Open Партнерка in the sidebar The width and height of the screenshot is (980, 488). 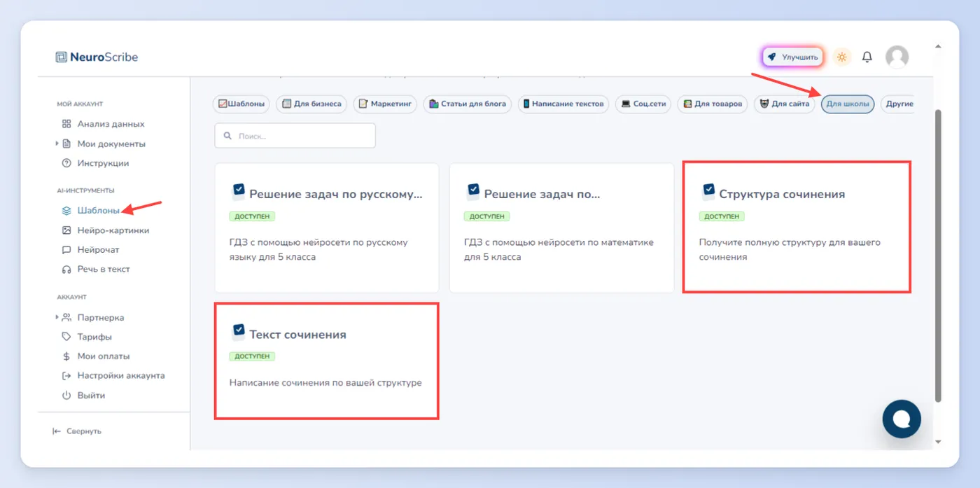94,317
